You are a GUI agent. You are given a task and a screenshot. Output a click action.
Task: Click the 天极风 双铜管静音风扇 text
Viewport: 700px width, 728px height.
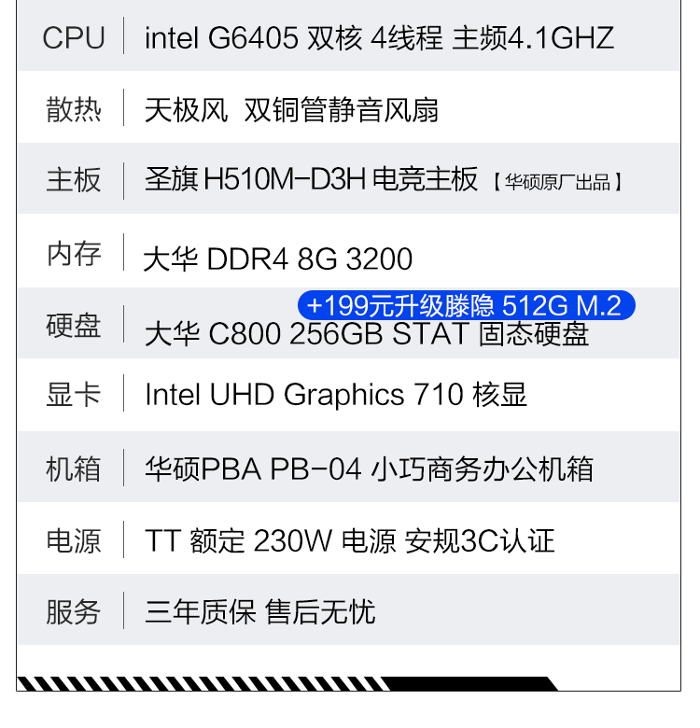[x=291, y=110]
